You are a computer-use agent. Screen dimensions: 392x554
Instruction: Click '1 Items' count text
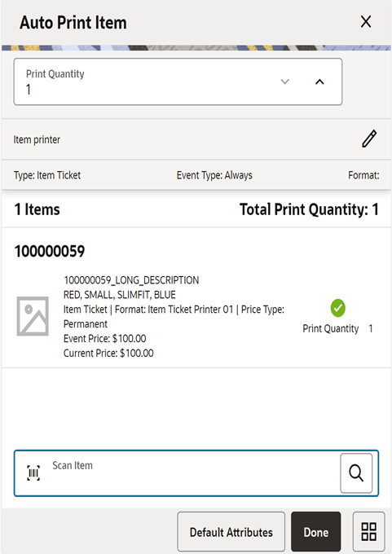(x=37, y=209)
